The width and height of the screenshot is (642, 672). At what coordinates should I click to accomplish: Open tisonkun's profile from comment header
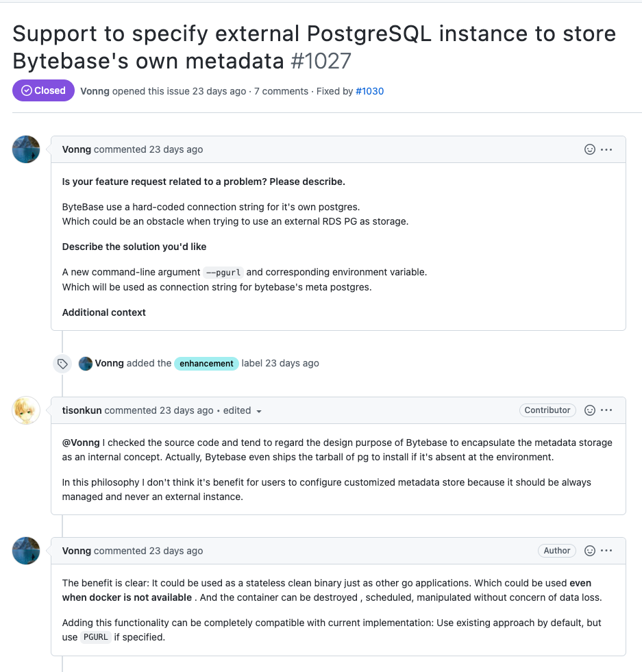(82, 410)
